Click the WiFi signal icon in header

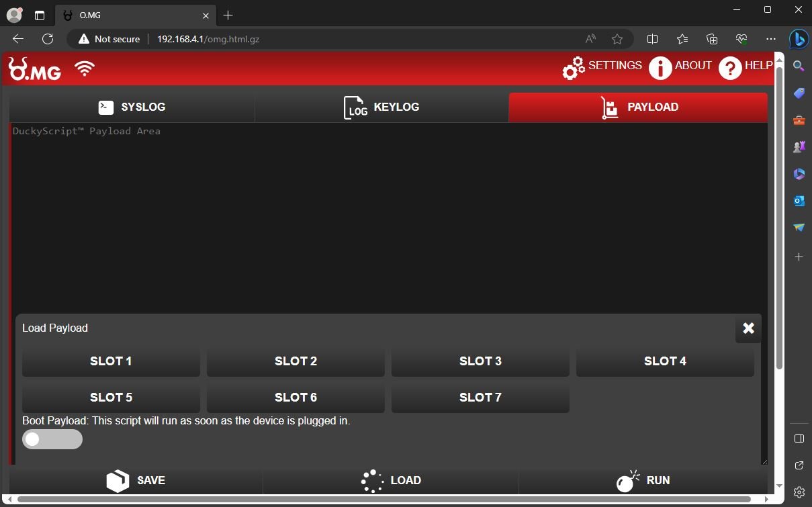click(x=85, y=68)
